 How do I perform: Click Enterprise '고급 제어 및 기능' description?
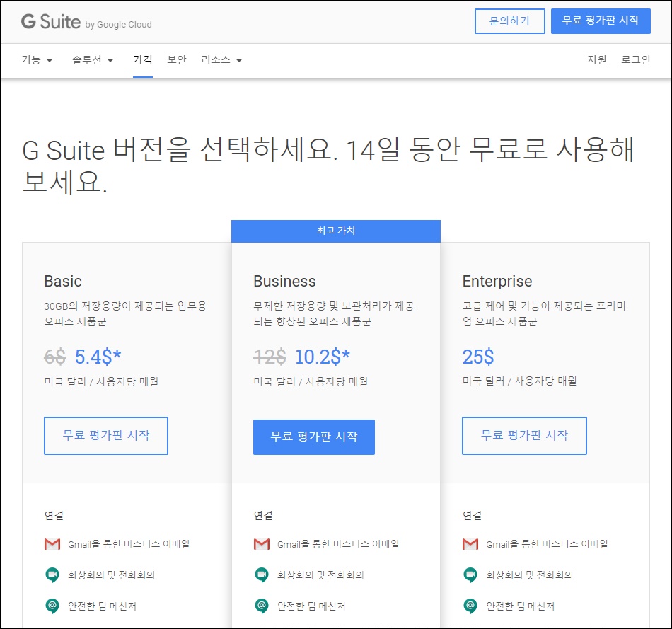click(x=544, y=314)
